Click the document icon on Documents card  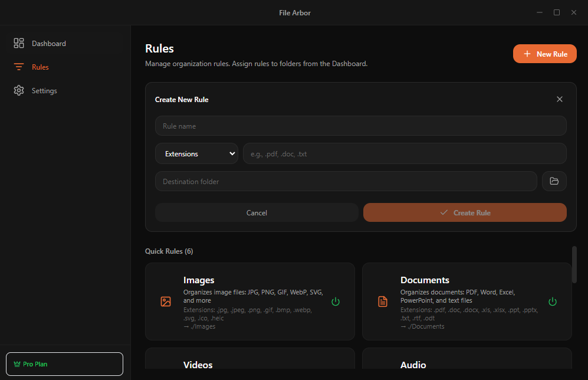tap(383, 302)
